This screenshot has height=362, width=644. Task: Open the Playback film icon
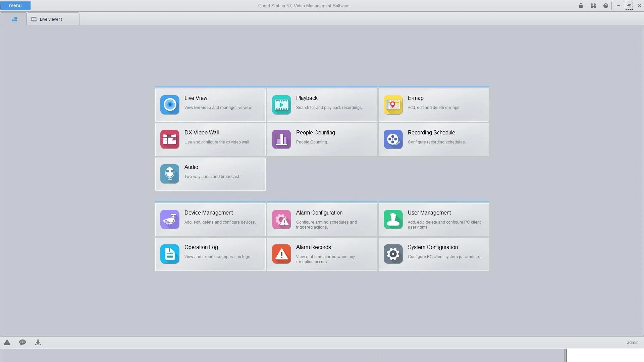pyautogui.click(x=281, y=105)
